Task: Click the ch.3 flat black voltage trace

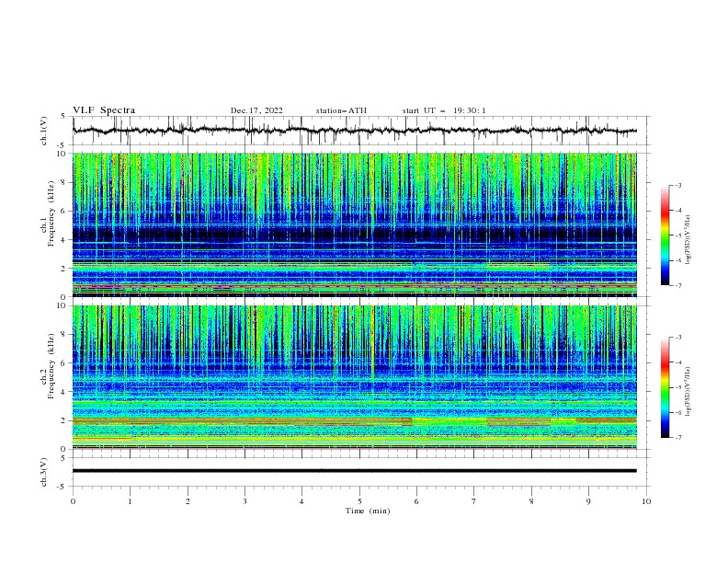Action: pyautogui.click(x=354, y=471)
